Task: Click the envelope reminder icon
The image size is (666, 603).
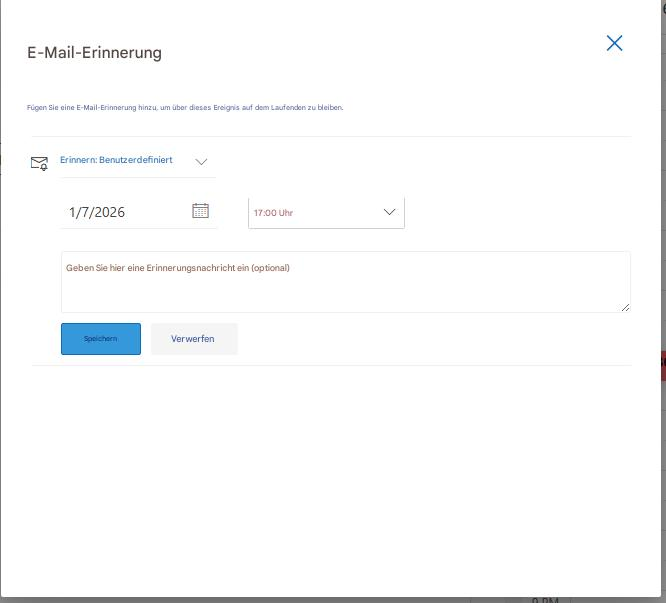Action: point(39,163)
